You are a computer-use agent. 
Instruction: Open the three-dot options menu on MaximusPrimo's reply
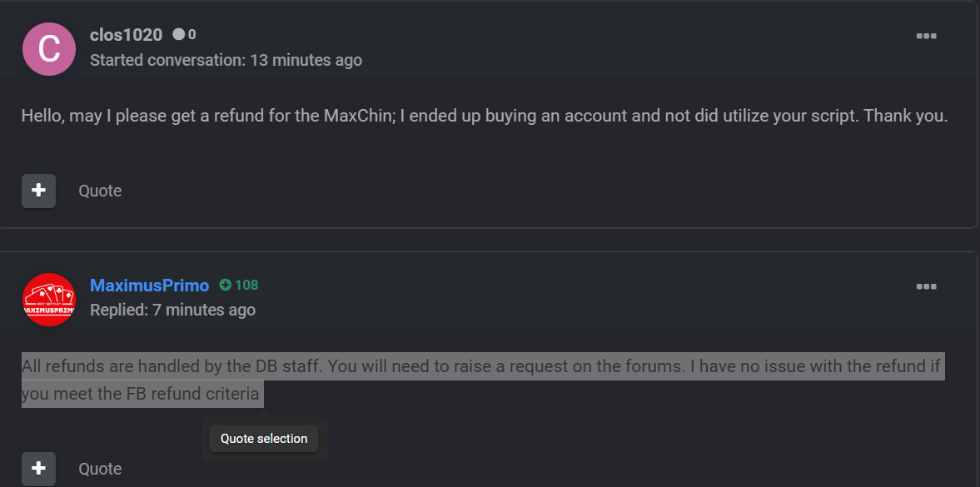(x=926, y=287)
